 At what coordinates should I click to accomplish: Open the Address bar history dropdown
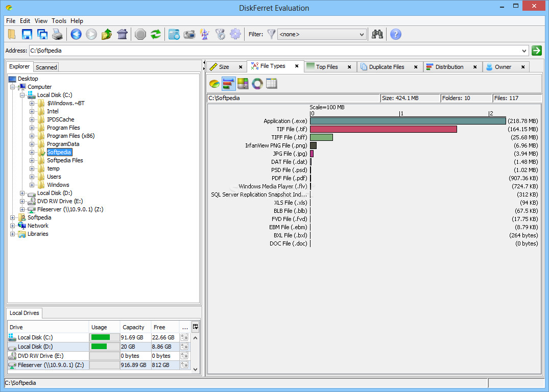point(524,51)
